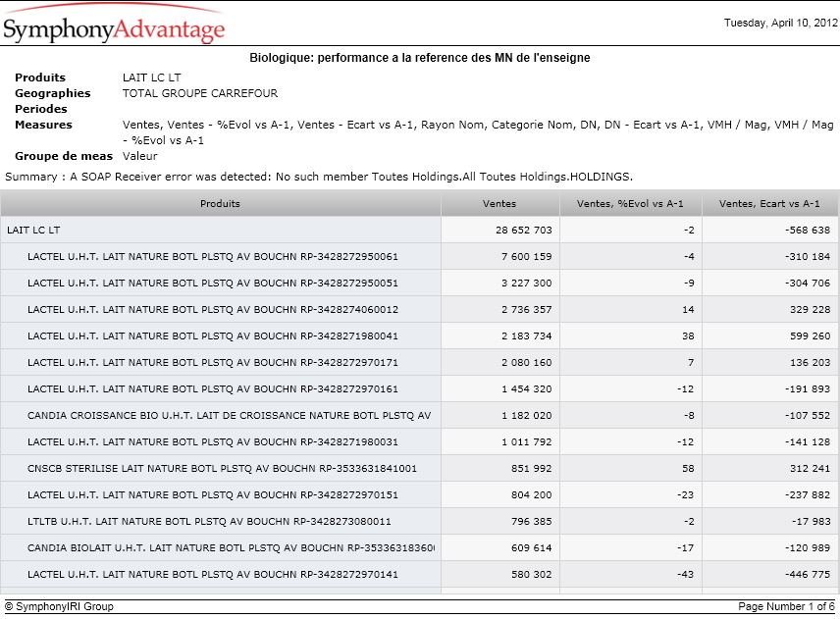Click the ecart value -120 989
Viewport: 840px width, 619px height.
point(808,547)
